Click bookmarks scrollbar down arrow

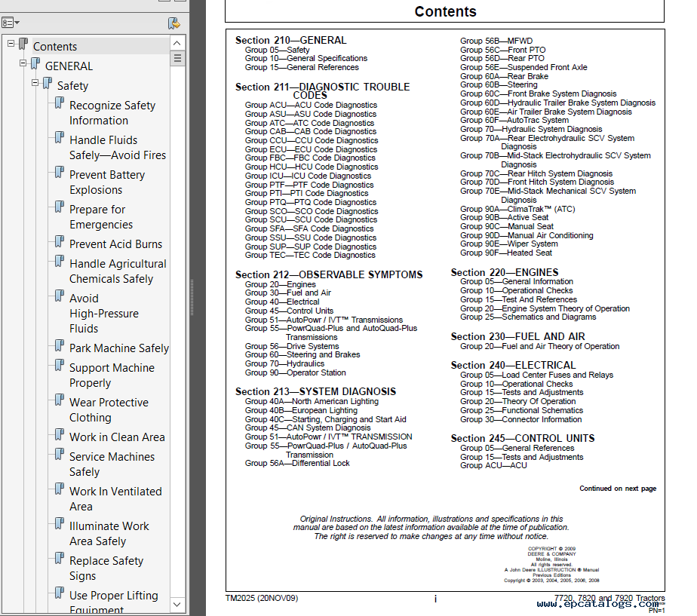(177, 604)
